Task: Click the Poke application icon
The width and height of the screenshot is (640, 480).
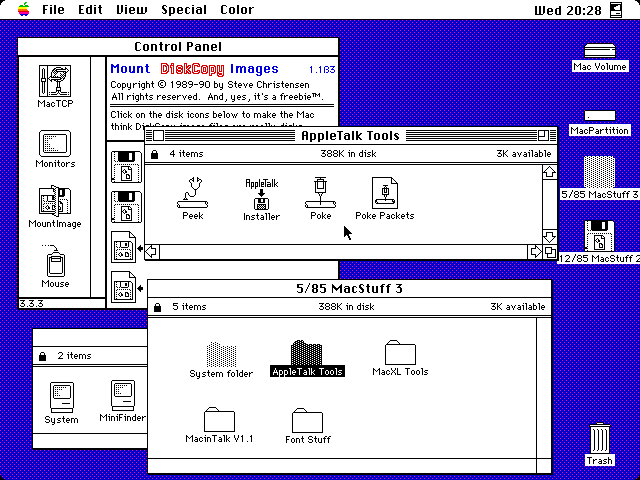Action: (x=320, y=190)
